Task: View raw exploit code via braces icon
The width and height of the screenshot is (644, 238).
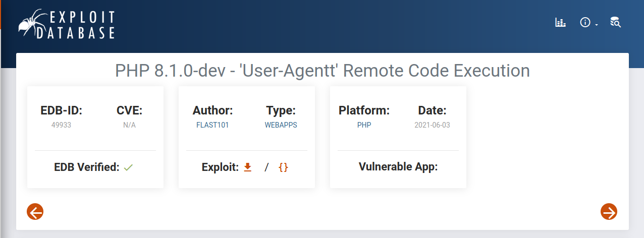Action: click(x=283, y=167)
